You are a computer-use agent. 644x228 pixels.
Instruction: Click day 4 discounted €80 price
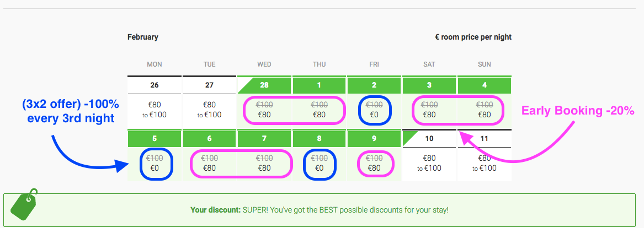pos(484,115)
